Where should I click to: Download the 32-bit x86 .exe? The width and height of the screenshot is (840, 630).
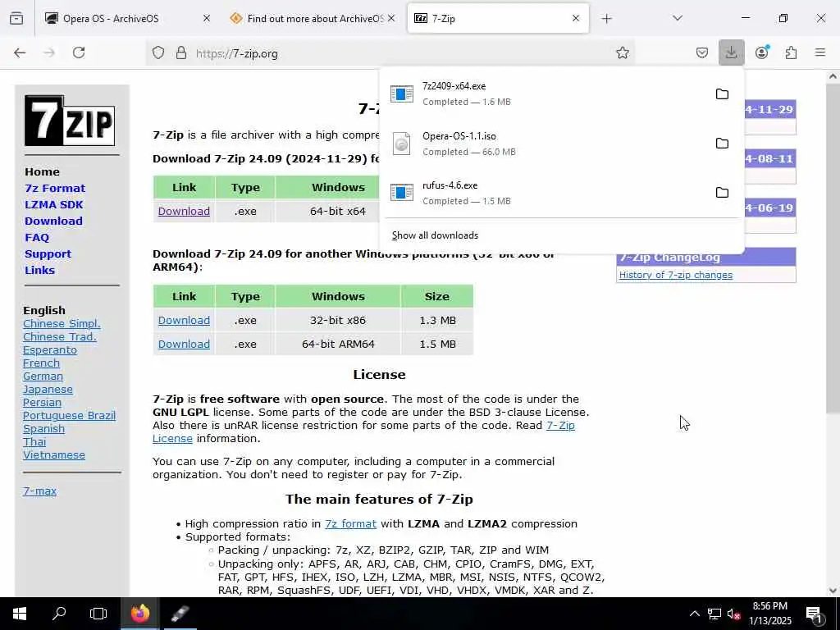click(184, 321)
